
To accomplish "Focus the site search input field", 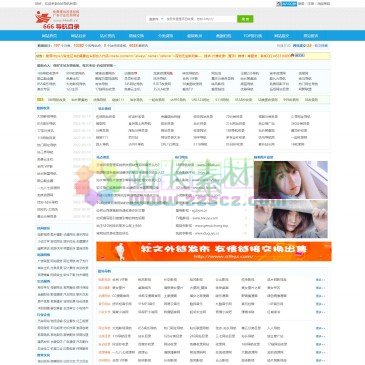I will (x=201, y=19).
